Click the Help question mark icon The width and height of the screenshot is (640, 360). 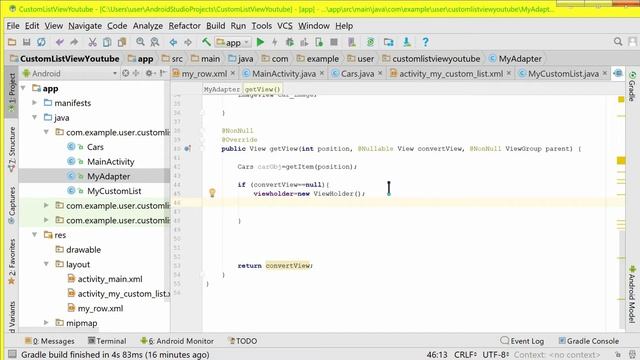(425, 42)
